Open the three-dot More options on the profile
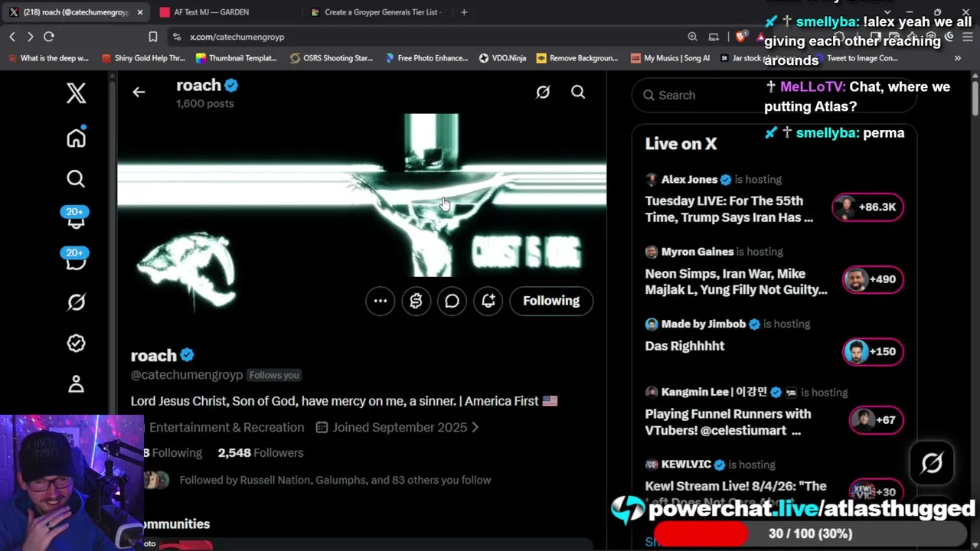This screenshot has height=551, width=980. (x=381, y=301)
